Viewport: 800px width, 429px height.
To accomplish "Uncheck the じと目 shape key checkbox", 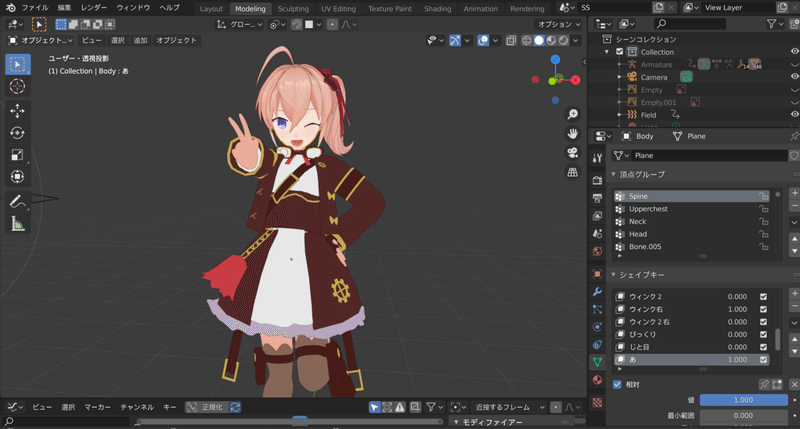I will [x=763, y=347].
